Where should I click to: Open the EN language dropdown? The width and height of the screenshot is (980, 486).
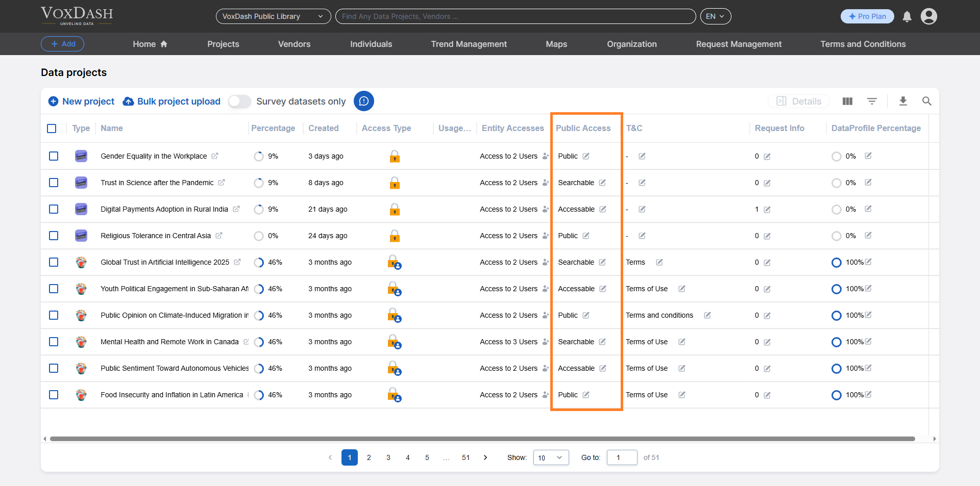(x=715, y=16)
